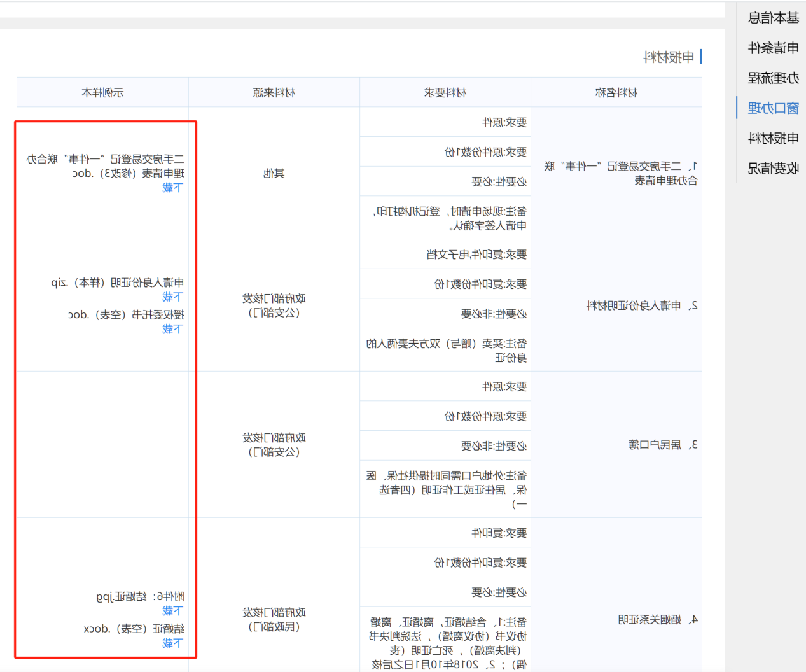
Task: Download the 申请人身份证明(样本).zip file
Action: pyautogui.click(x=172, y=297)
